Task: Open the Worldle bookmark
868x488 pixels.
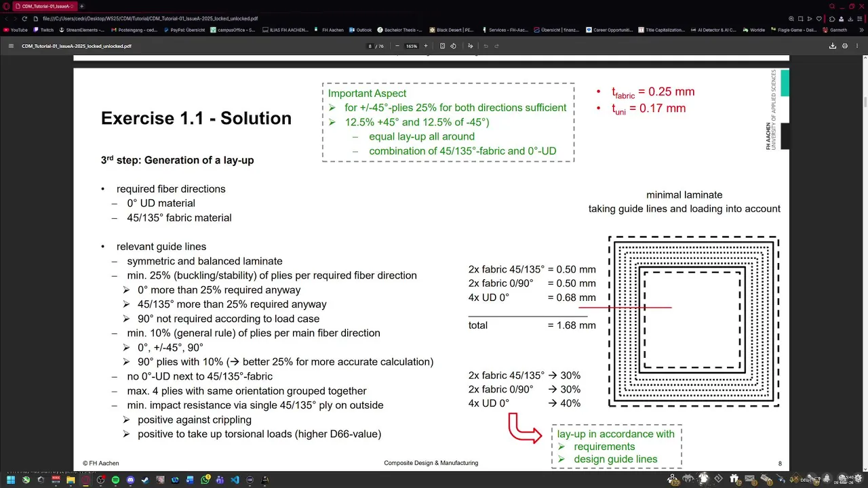Action: point(753,30)
